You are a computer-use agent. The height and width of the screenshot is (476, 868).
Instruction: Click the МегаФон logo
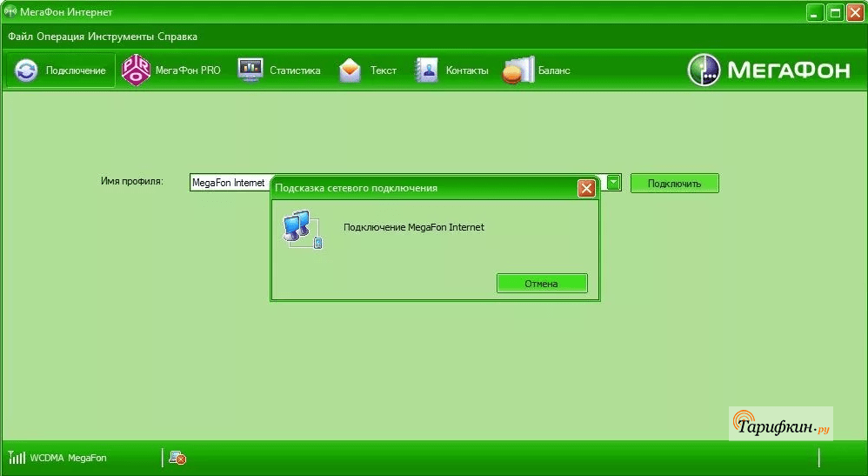pos(770,70)
